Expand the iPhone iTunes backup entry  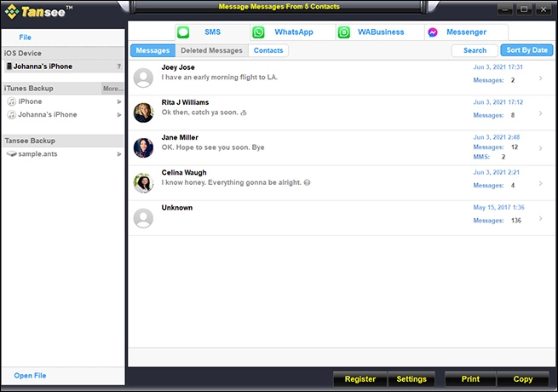(119, 101)
